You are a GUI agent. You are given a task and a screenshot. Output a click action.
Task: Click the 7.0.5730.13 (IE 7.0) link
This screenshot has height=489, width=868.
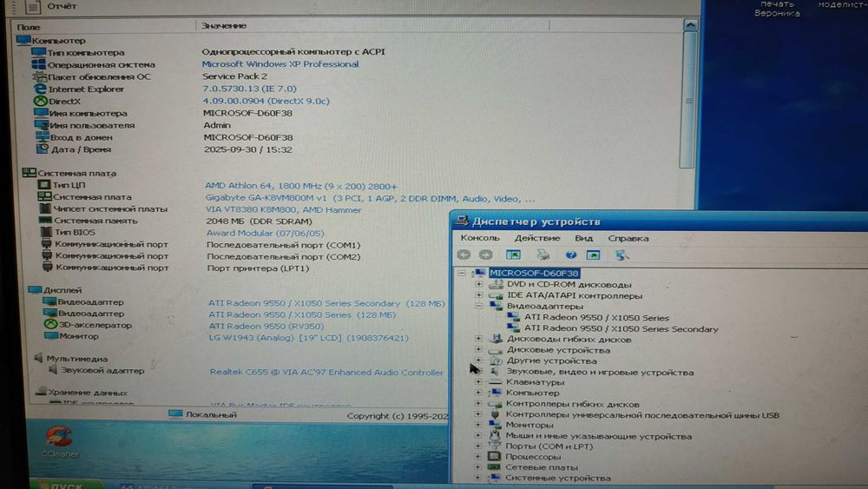250,89
